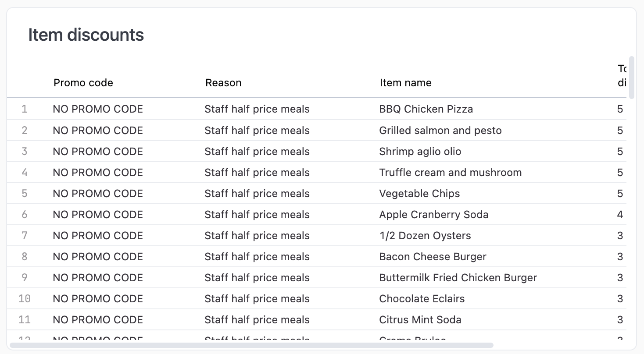The image size is (644, 354).
Task: Click the Vegetable Chips cell
Action: point(419,193)
